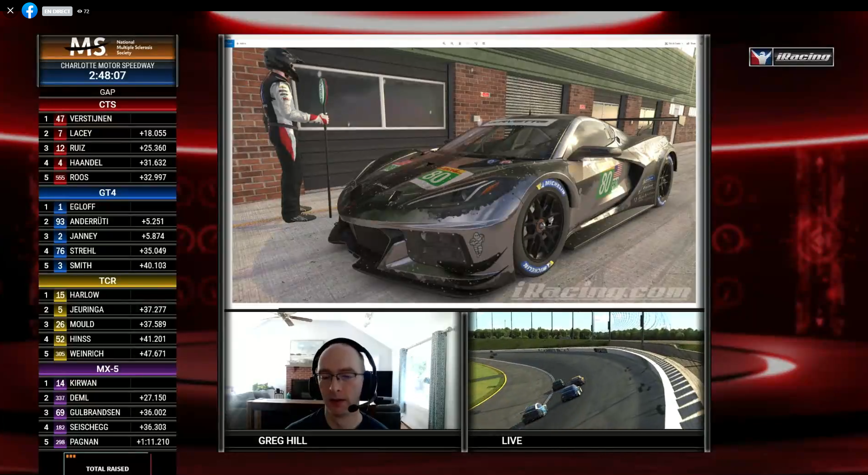868x475 pixels.
Task: Click the viewer count eye icon
Action: [80, 11]
